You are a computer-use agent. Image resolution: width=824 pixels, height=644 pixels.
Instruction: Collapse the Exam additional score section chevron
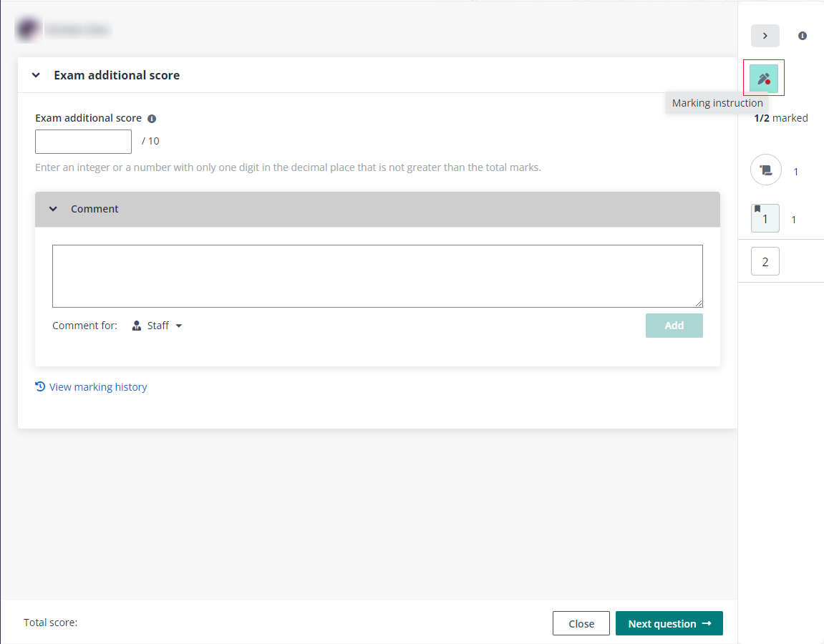[x=36, y=75]
